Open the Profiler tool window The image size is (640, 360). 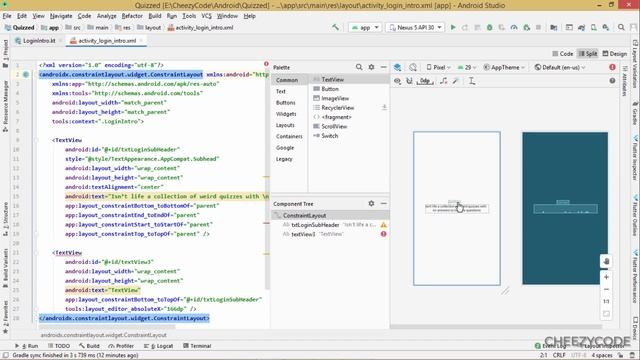[x=121, y=346]
